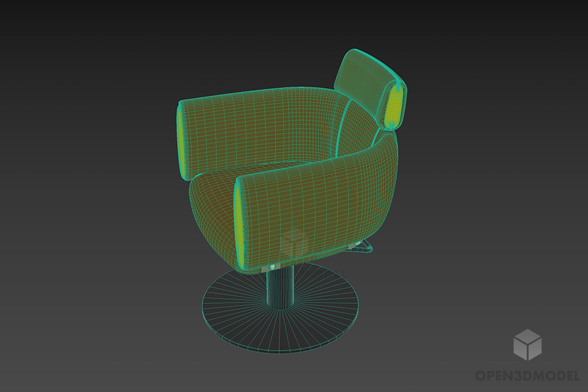Pick the front armrest's yellow end cap
Screen dimensions: 588x392
pos(240,225)
